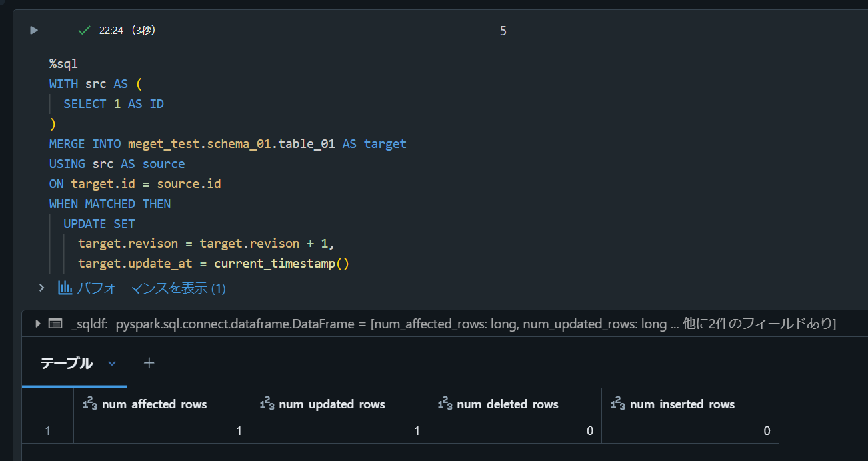Click the cell number 5 label
The image size is (868, 461).
(503, 31)
